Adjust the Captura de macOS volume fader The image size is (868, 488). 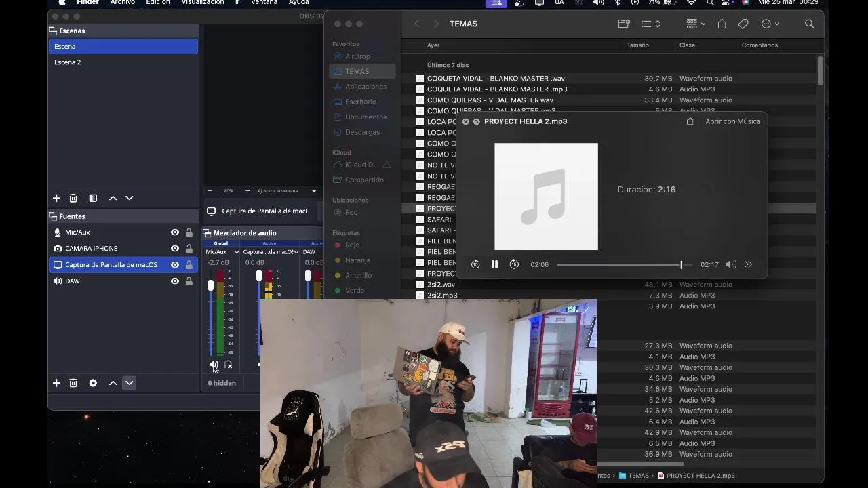pos(259,276)
